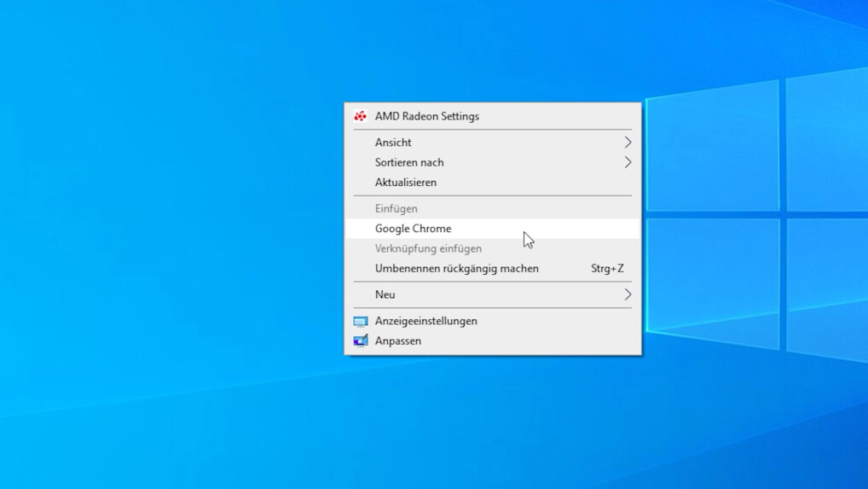
Task: Click the greyed-out Einfügen entry
Action: [x=396, y=208]
